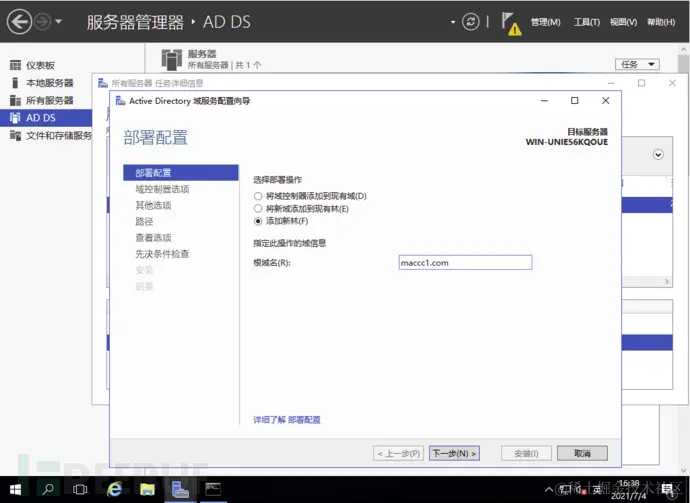
Task: Click the 根域名 input field
Action: pyautogui.click(x=465, y=263)
